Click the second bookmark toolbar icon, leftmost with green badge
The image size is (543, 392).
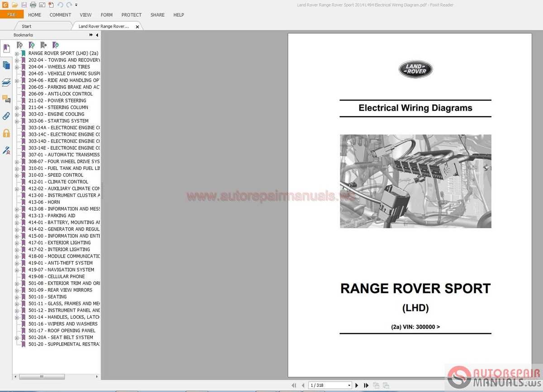(x=32, y=45)
